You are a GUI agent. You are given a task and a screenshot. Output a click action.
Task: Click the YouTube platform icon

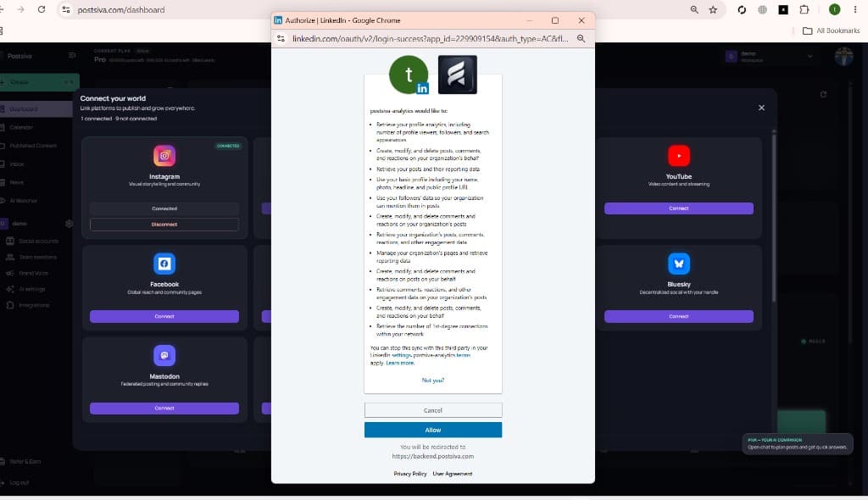click(679, 156)
